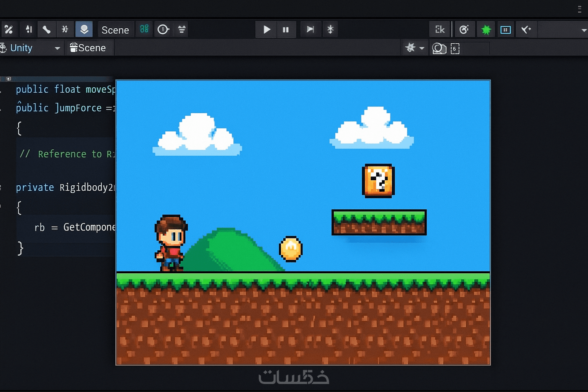The image size is (588, 392).
Task: Click the camera lens icon
Action: click(x=439, y=49)
